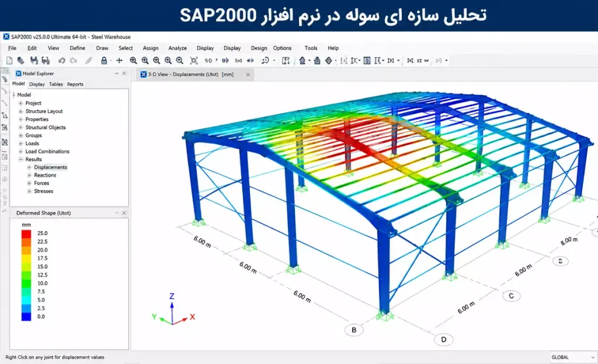
Task: Close the Deformed Shape (Utot) panel
Action: [x=124, y=213]
